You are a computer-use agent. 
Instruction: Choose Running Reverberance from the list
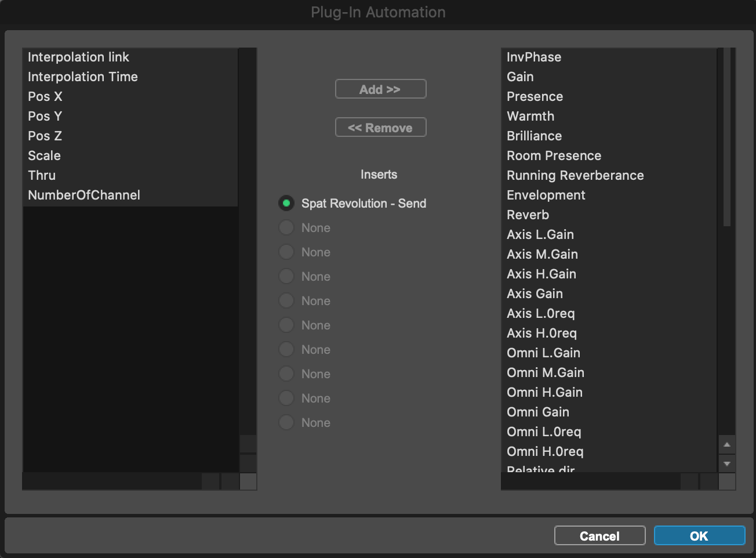coord(575,175)
